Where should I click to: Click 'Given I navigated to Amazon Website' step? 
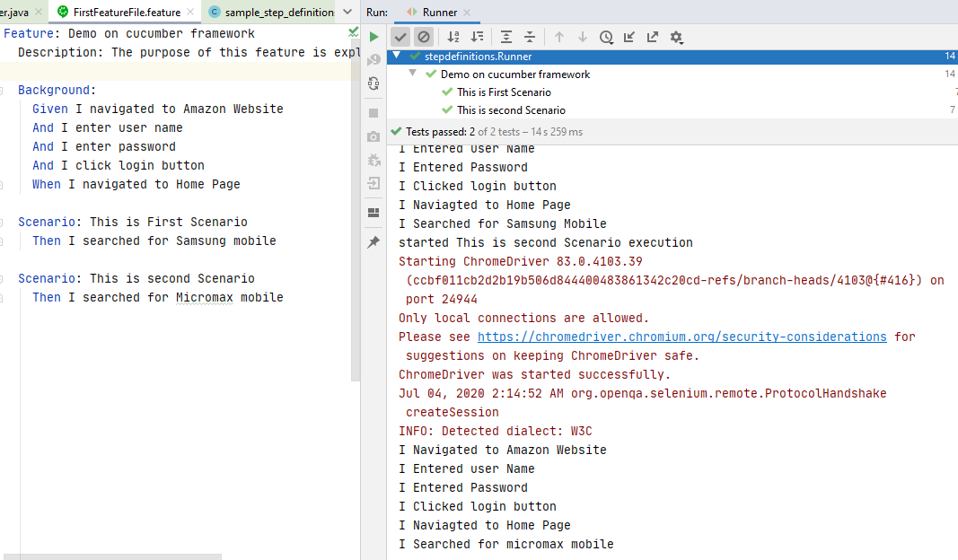pos(158,109)
